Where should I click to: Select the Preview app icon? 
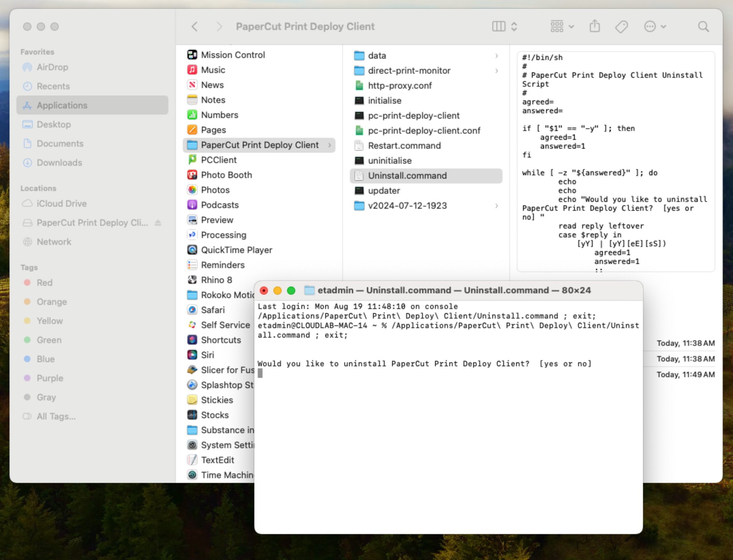click(192, 220)
